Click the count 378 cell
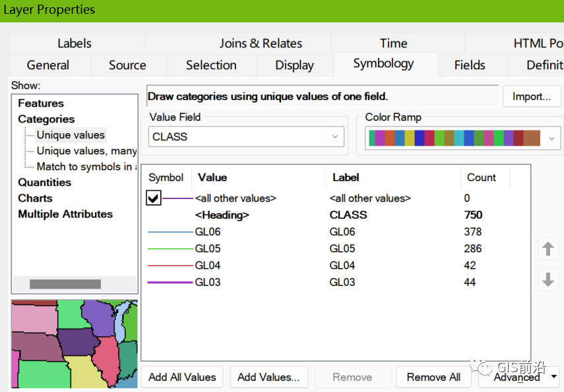 pyautogui.click(x=472, y=232)
